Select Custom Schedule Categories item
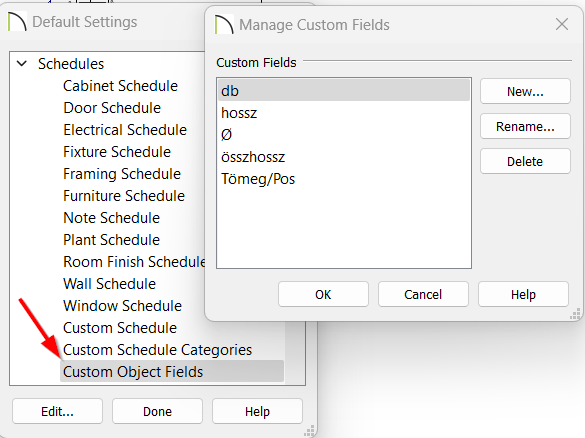 [157, 350]
